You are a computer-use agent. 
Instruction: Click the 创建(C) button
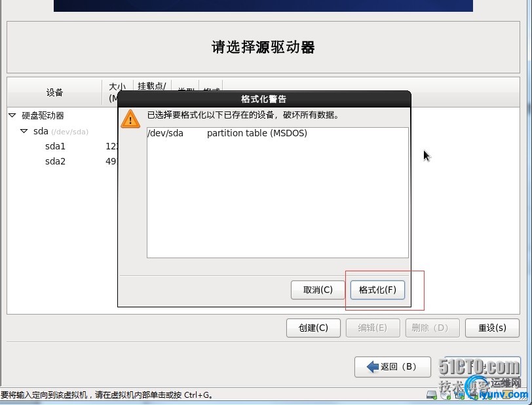pos(313,328)
